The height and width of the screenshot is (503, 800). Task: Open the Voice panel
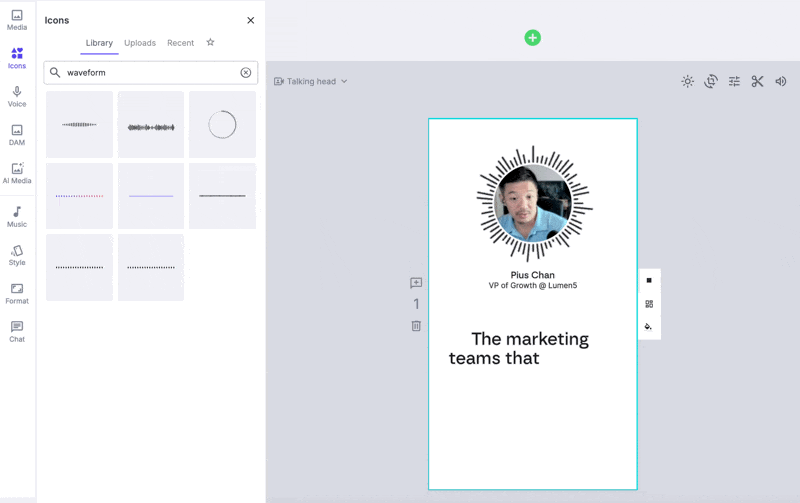tap(17, 96)
